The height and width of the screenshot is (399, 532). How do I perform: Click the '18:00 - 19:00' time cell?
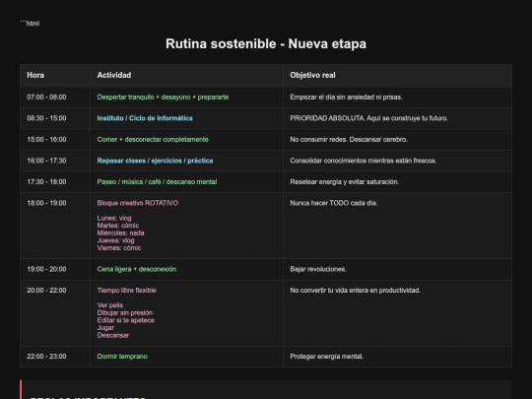[46, 203]
